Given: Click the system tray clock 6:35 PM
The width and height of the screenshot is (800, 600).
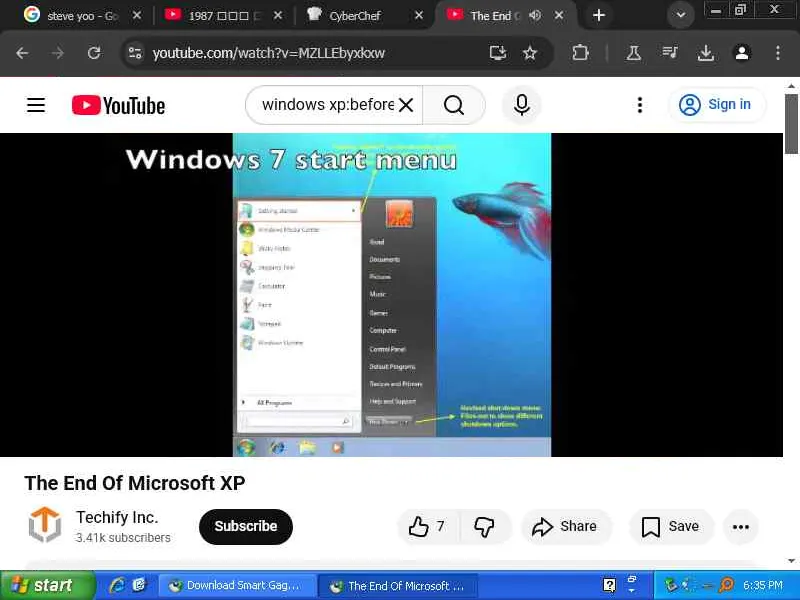Looking at the screenshot, I should pos(763,585).
